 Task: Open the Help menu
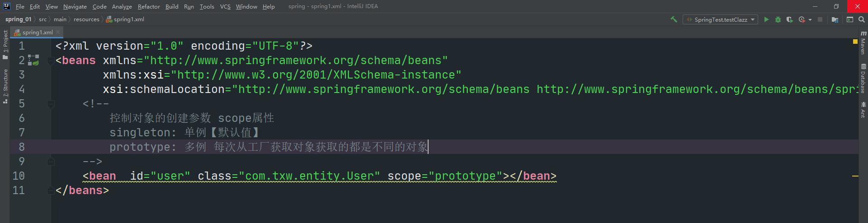(x=269, y=6)
